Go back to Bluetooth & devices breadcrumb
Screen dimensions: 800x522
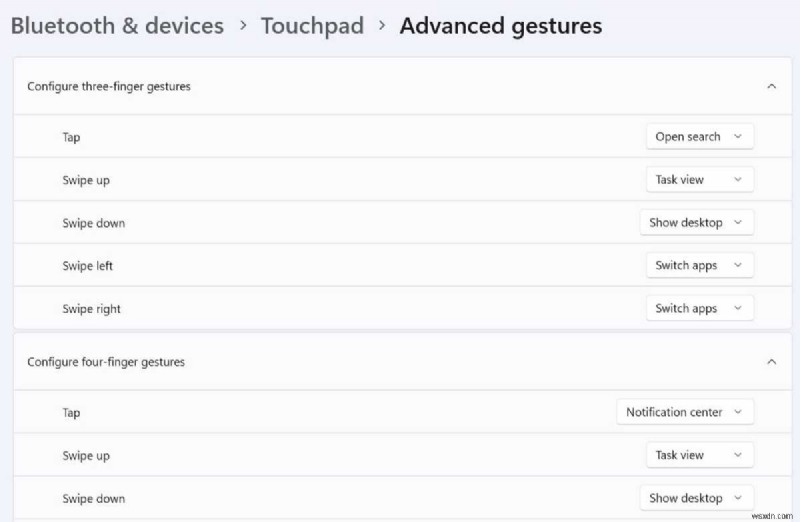click(117, 26)
